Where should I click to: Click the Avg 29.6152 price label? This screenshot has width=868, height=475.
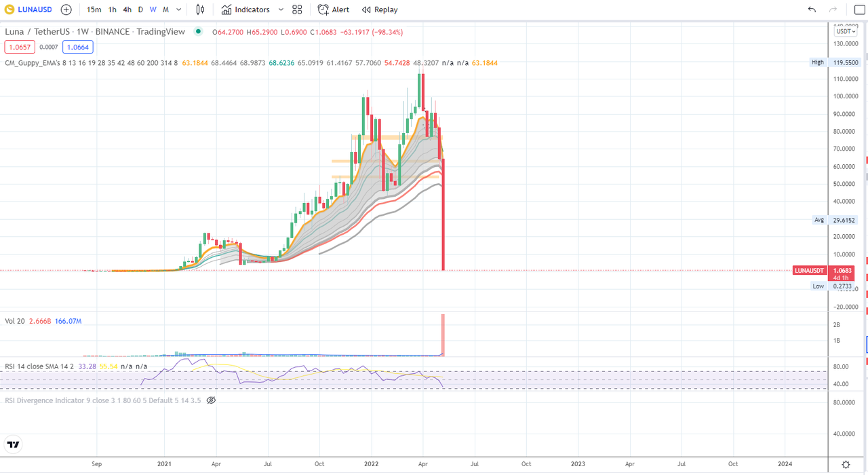point(835,220)
